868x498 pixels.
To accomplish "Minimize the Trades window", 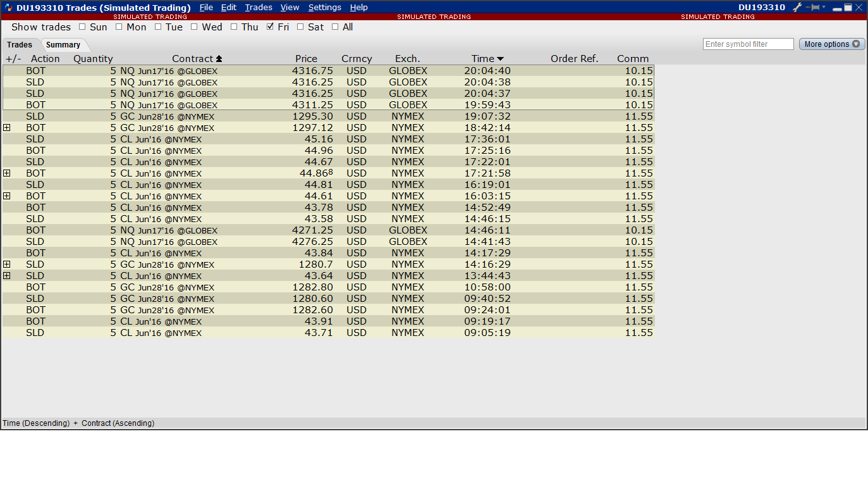I will [837, 8].
